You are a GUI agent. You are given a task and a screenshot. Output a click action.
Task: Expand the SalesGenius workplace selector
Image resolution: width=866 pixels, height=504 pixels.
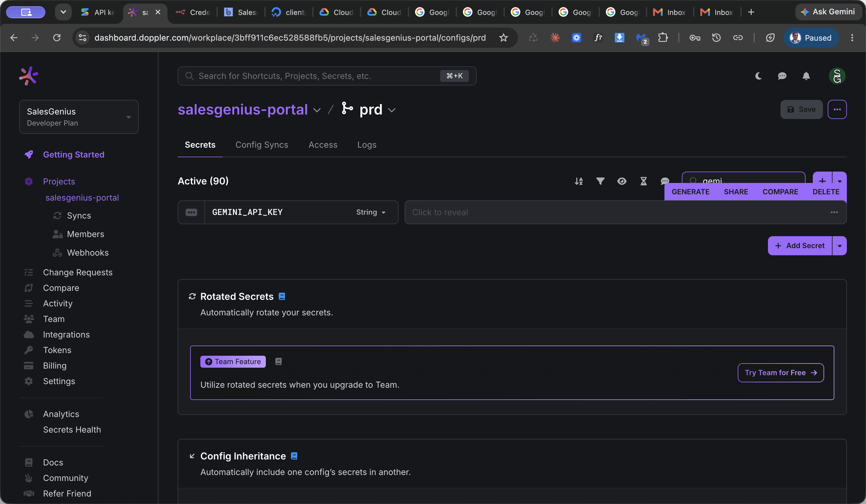coord(79,117)
